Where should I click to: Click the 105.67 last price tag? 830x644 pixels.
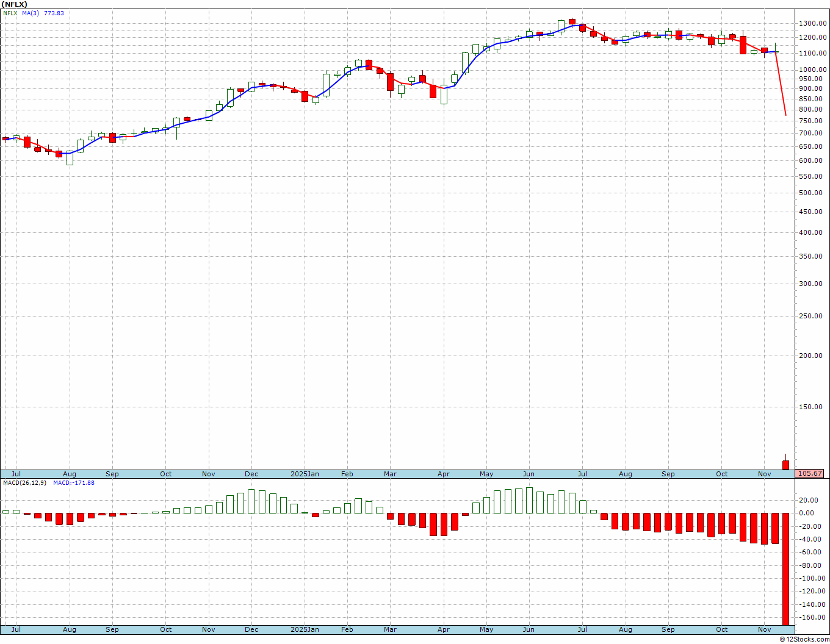point(810,473)
